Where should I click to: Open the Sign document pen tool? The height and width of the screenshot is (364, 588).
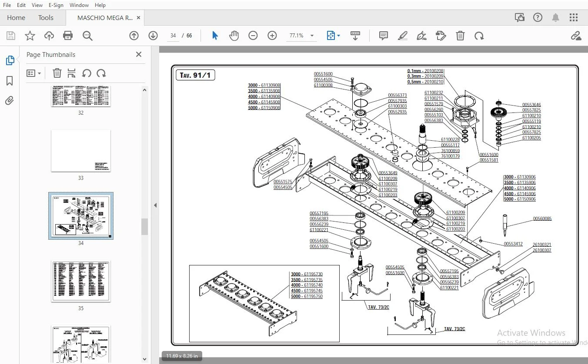[421, 36]
